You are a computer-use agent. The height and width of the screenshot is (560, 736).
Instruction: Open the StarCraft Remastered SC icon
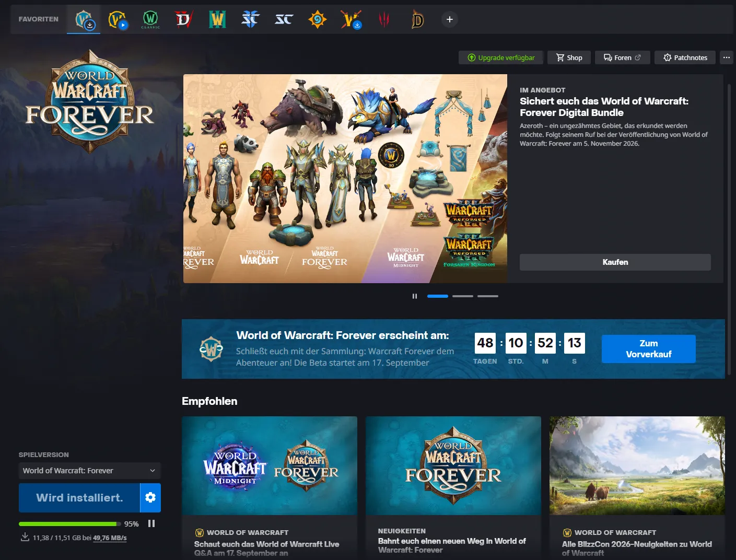pos(284,19)
